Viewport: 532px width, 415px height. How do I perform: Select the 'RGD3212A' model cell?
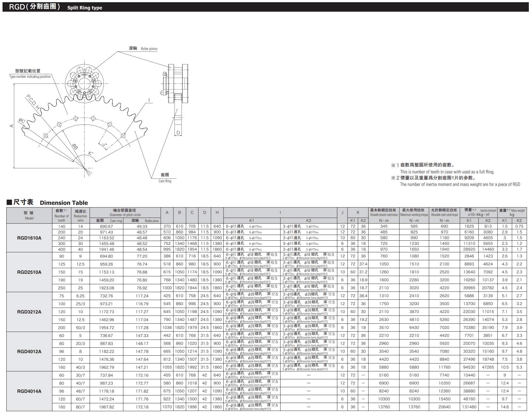[29, 312]
